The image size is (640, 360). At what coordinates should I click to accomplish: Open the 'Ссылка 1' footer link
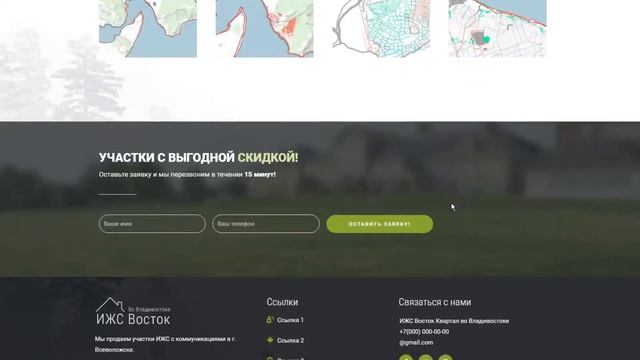point(290,320)
